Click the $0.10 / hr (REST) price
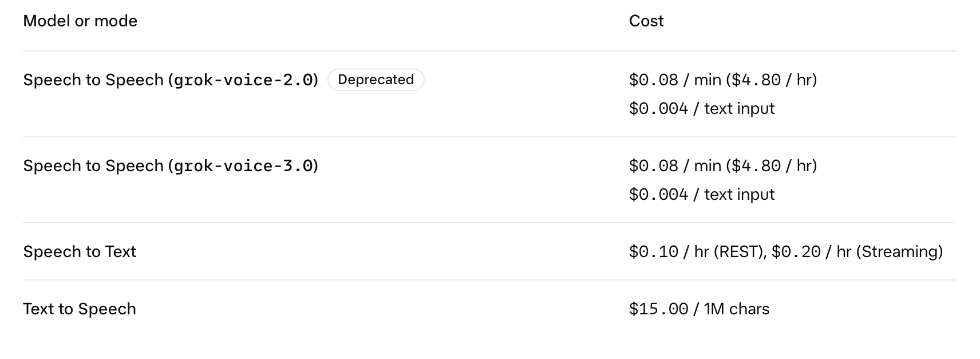Screen dimensions: 980x359 698,251
